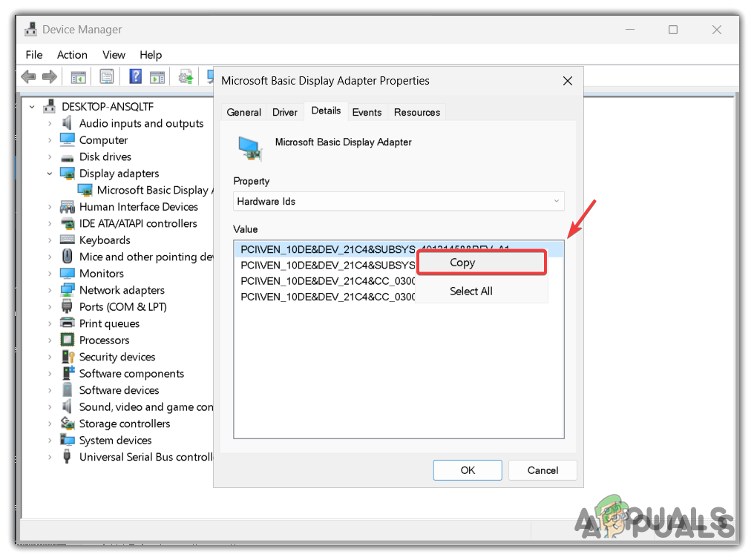Image resolution: width=754 pixels, height=560 pixels.
Task: Select the Network adapters icon
Action: (68, 290)
